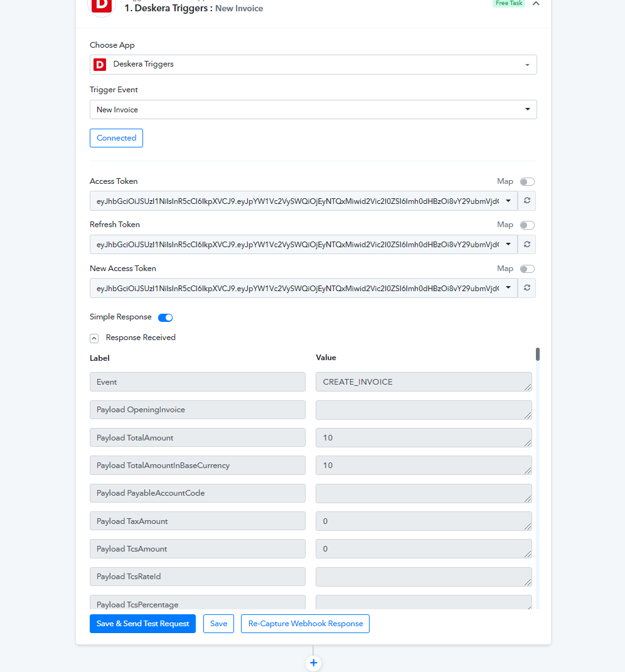Click the Payload OpeningInvoice label field
Viewport: 625px width, 672px height.
[198, 410]
